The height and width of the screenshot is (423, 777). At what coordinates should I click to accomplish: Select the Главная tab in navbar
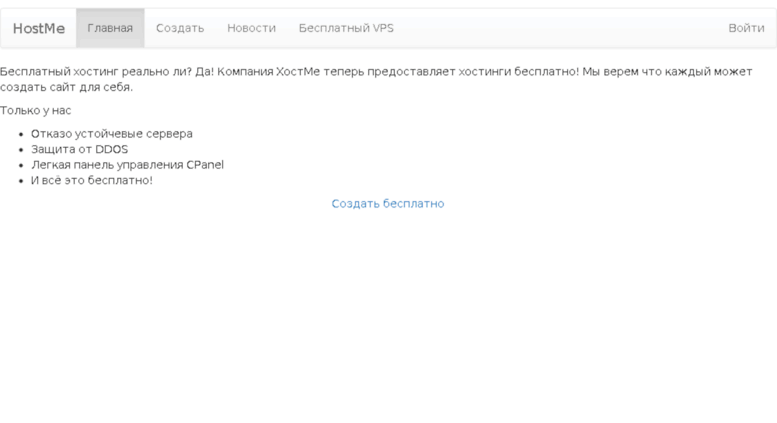click(110, 28)
